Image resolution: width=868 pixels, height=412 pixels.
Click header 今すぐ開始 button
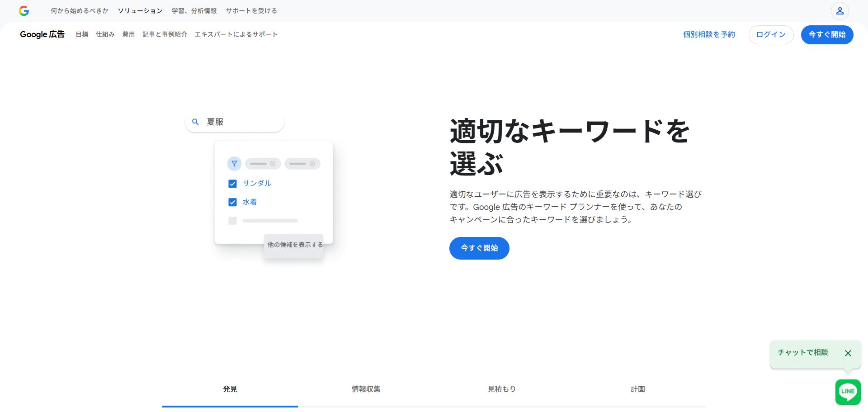click(x=827, y=35)
